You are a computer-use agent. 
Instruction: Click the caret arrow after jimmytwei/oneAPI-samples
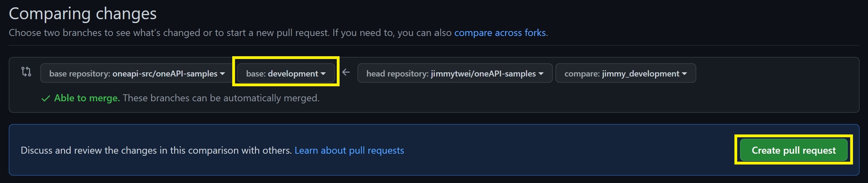click(541, 74)
